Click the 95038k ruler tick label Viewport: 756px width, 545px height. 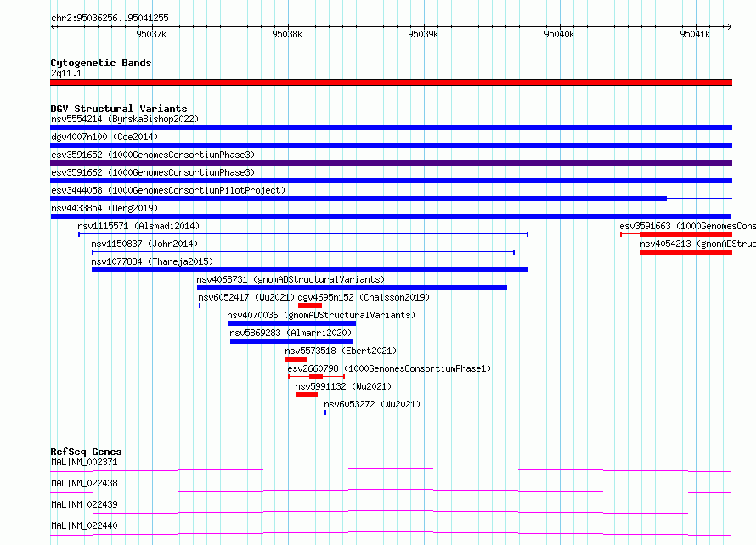tap(287, 34)
